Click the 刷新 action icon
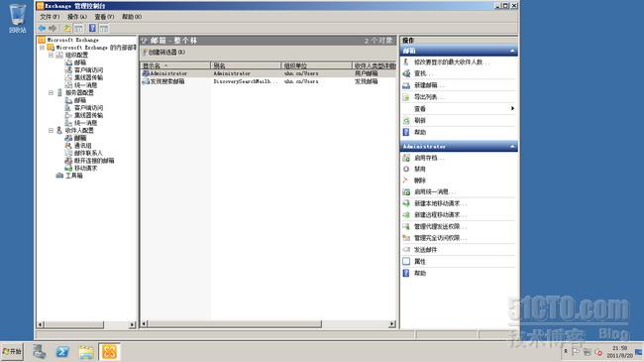This screenshot has width=644, height=362. tap(406, 121)
